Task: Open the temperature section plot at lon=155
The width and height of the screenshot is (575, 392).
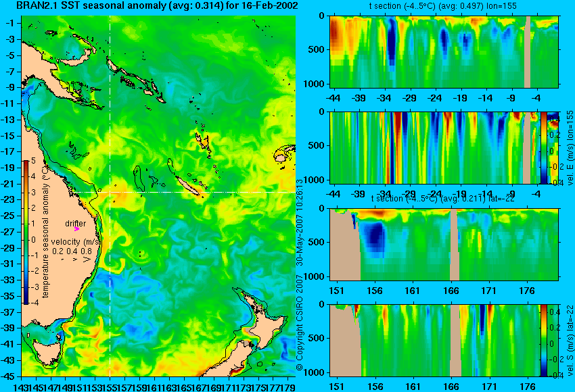Action: (x=444, y=51)
